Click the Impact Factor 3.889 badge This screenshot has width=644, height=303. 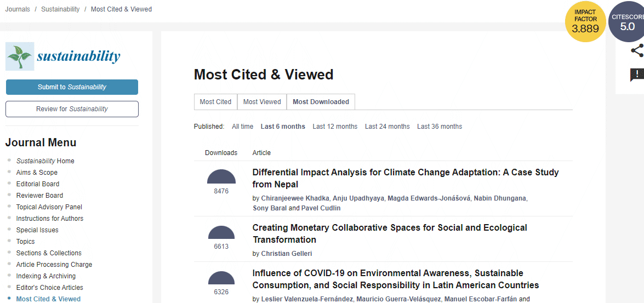tap(585, 22)
